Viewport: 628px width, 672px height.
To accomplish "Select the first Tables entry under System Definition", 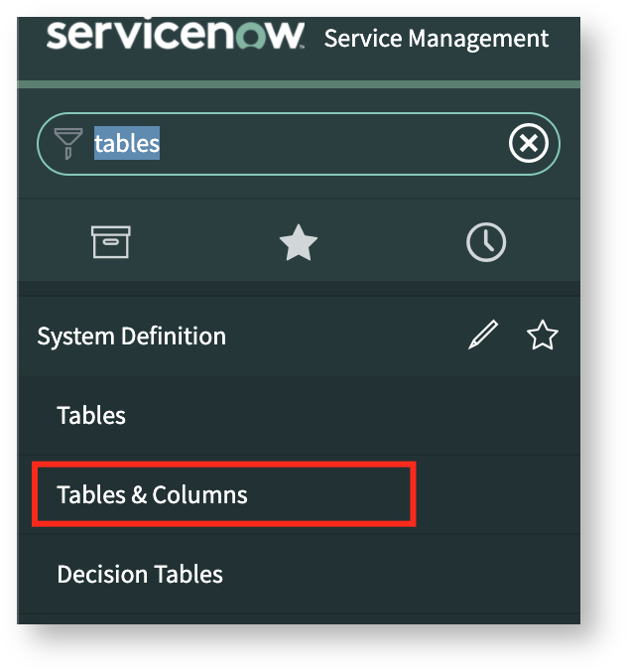I will click(x=91, y=415).
